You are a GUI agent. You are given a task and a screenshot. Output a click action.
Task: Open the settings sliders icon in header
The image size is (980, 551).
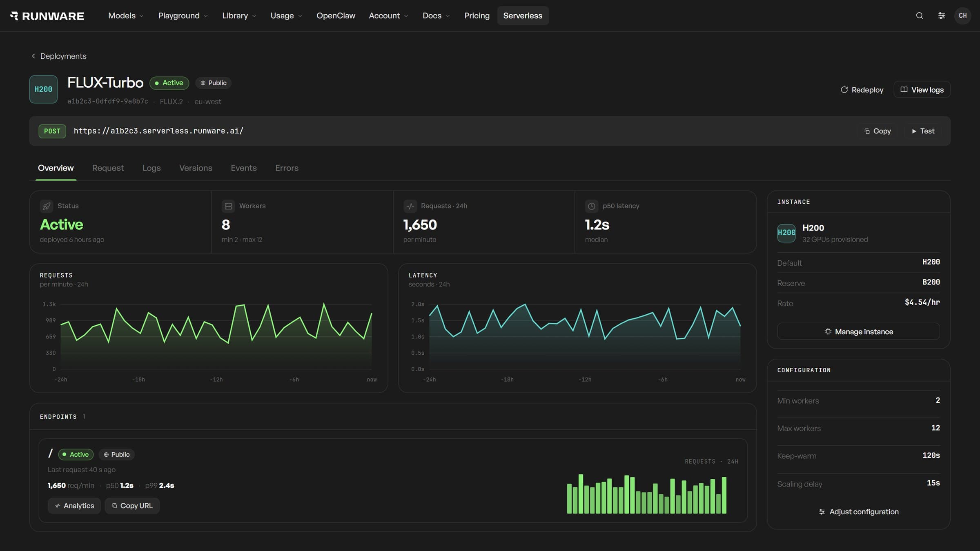pos(942,16)
